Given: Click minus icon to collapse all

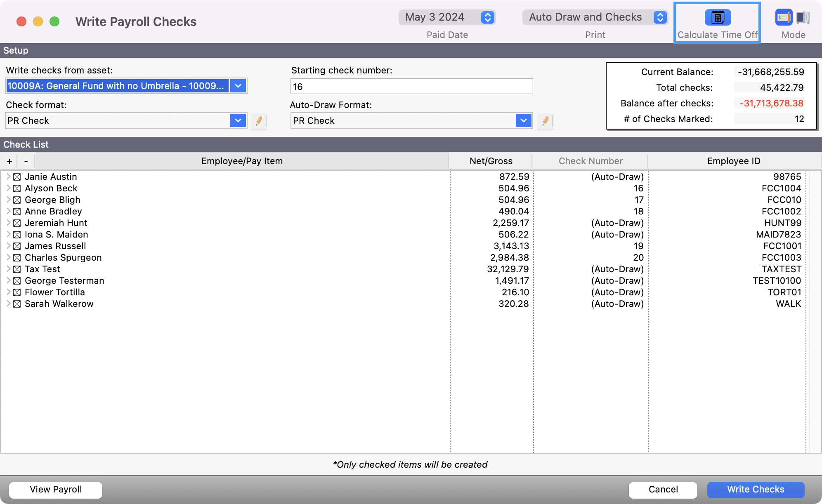Looking at the screenshot, I should point(26,161).
